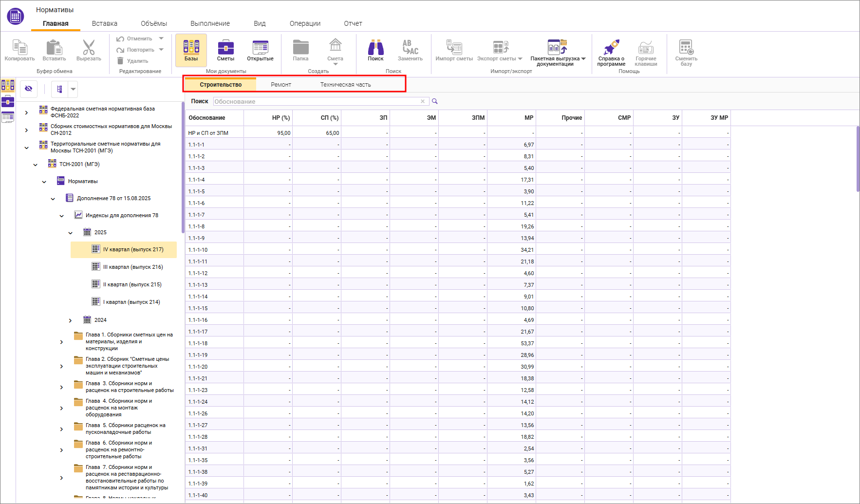This screenshot has height=504, width=860.
Task: Open Справка о программе rocket icon
Action: [x=611, y=50]
